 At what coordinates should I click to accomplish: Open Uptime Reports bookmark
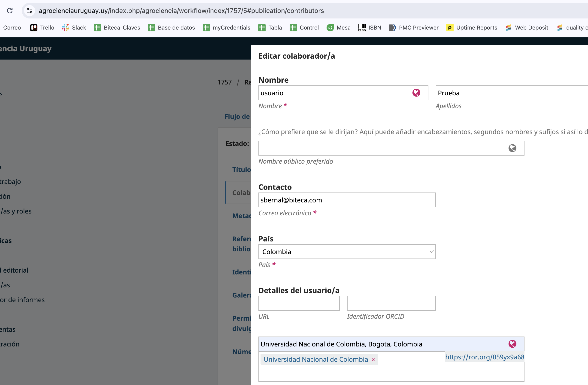point(472,28)
